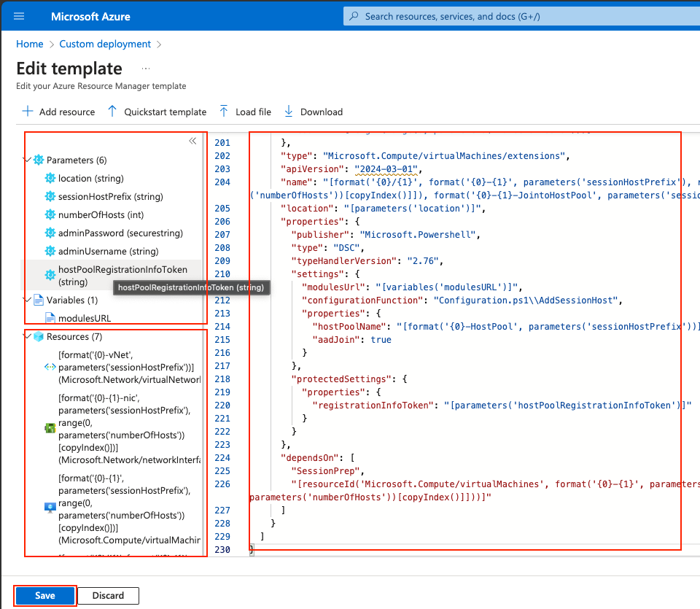Click the Add resource plus icon
Viewport: 700px width, 609px height.
coord(28,112)
